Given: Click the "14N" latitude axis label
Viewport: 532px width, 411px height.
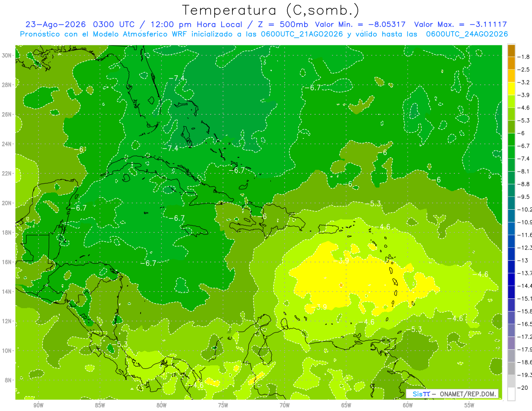Looking at the screenshot, I should click(x=7, y=292).
